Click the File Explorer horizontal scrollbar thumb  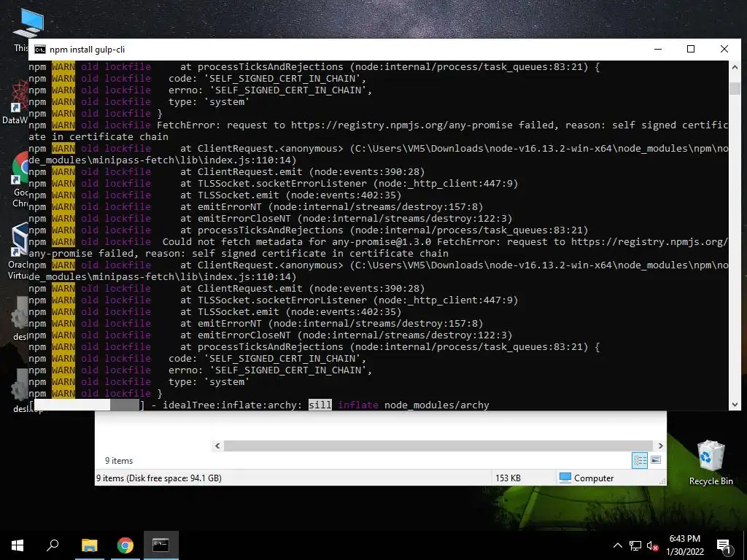(438, 446)
